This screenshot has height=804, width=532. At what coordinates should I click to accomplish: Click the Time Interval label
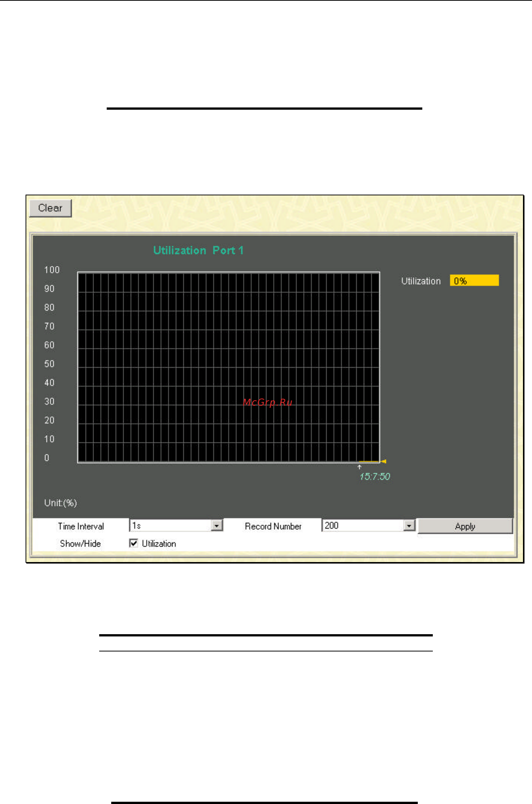tap(81, 526)
